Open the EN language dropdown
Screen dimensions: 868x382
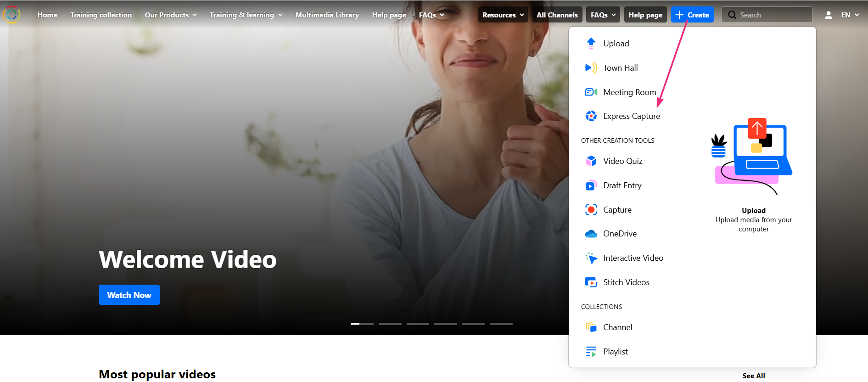point(850,15)
